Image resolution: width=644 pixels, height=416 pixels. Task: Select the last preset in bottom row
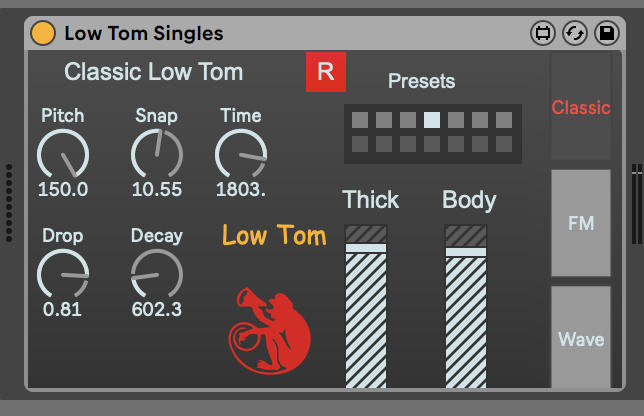(504, 145)
